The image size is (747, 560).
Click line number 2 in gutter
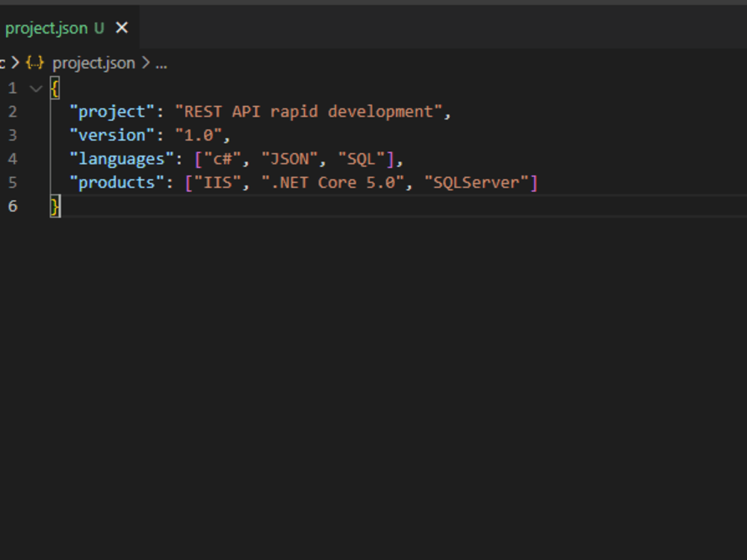coord(13,112)
